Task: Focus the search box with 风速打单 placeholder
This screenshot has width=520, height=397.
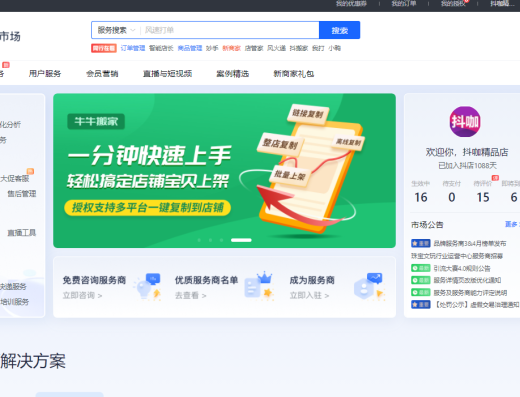Action: click(x=229, y=30)
